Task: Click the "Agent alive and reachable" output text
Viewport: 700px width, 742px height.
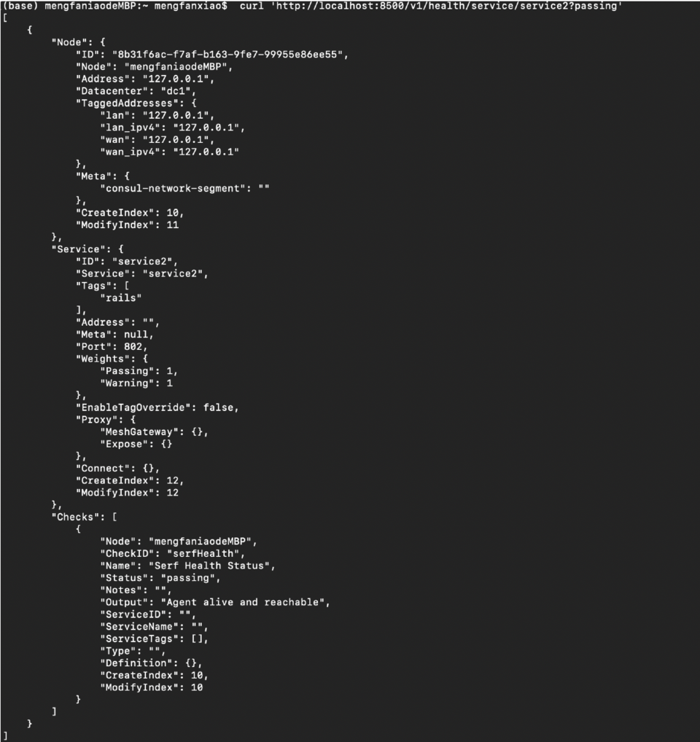Action: pyautogui.click(x=243, y=602)
